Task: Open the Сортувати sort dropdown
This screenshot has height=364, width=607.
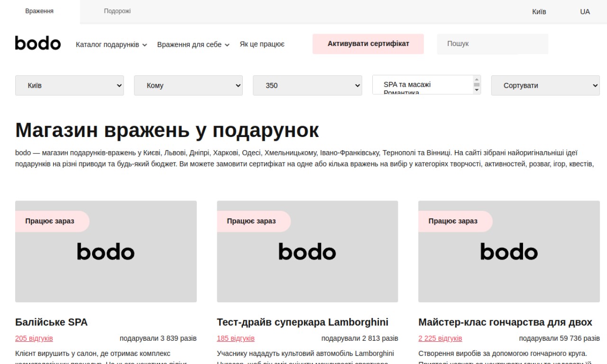Action: click(x=545, y=85)
